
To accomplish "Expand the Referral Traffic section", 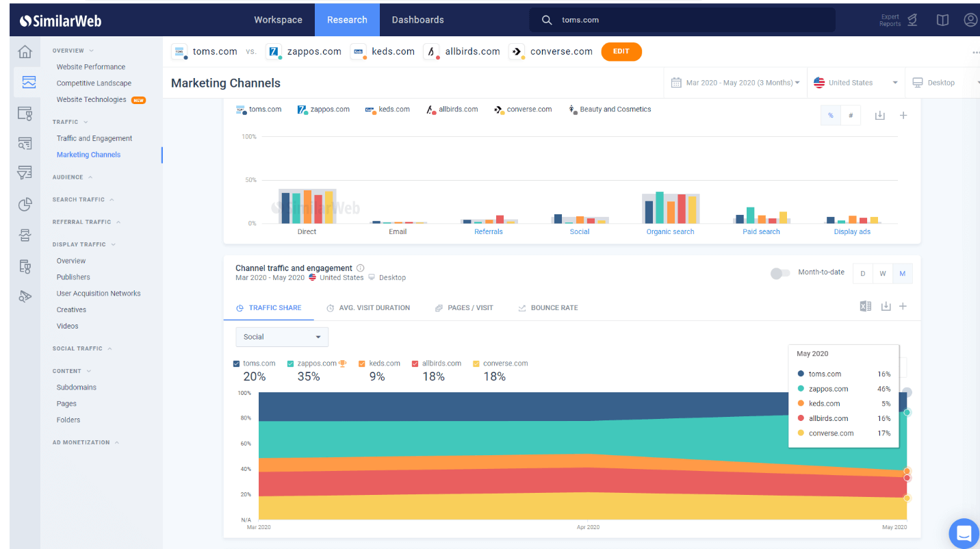I will pyautogui.click(x=86, y=222).
